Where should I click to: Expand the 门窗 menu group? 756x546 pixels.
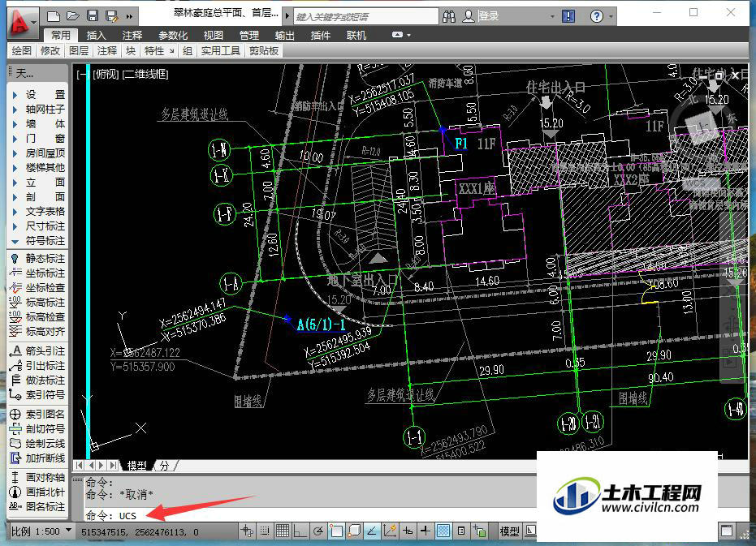tap(38, 139)
